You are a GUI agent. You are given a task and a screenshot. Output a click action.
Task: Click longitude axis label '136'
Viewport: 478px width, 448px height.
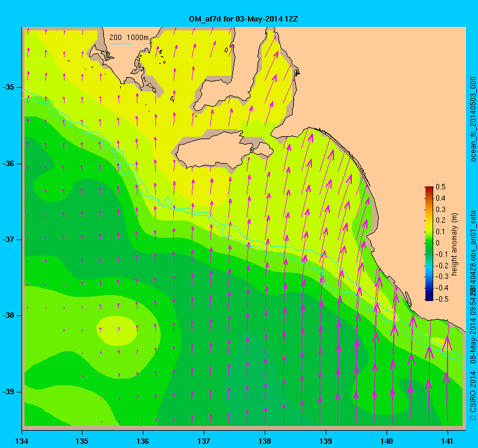pos(143,441)
